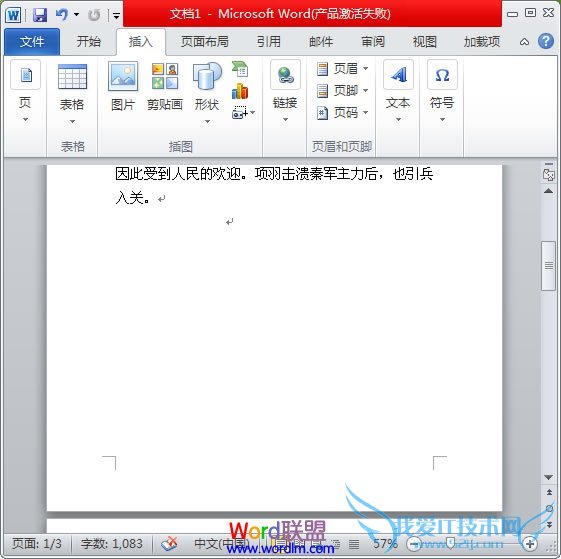
Task: Minimize the ribbon with the caret icon
Action: [524, 42]
